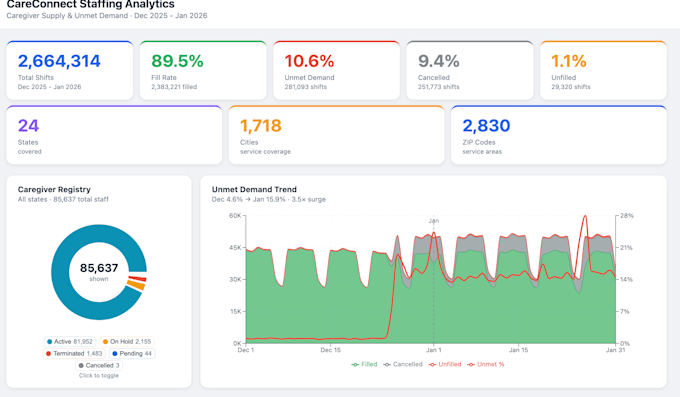Viewport: 680px width, 397px height.
Task: Click the 2,383,221 filled text
Action: tap(174, 87)
